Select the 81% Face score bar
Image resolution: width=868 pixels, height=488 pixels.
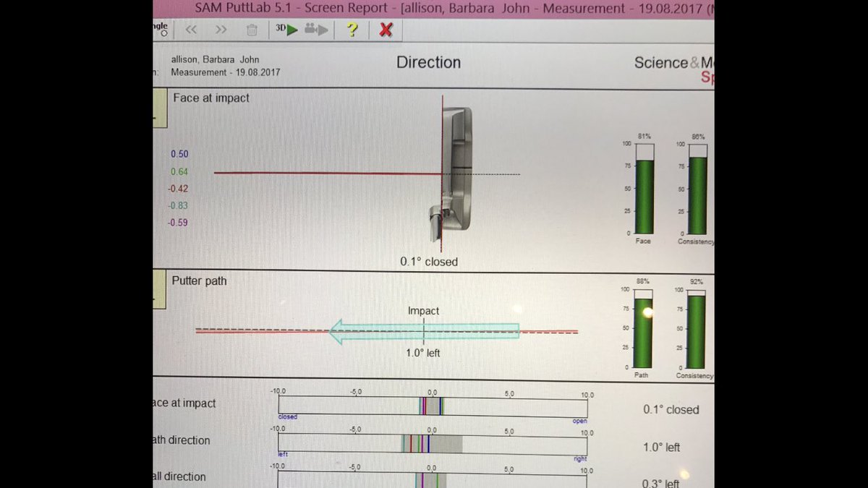click(644, 188)
